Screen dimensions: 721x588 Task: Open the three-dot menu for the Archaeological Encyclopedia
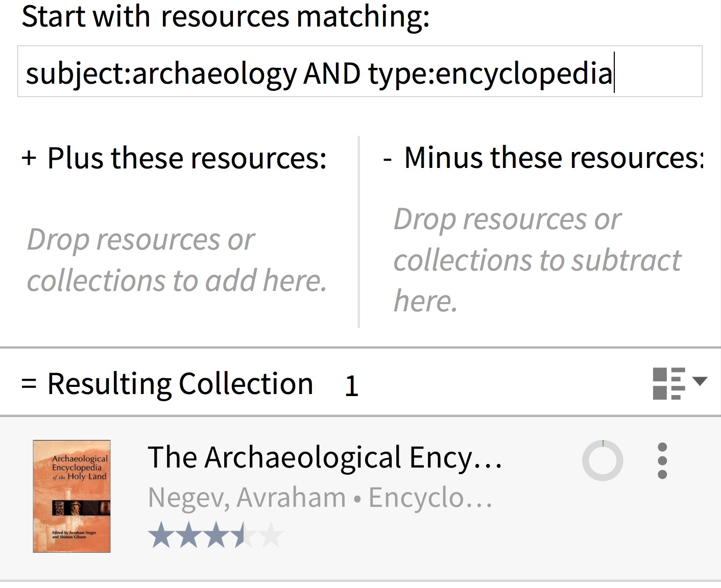coord(662,461)
